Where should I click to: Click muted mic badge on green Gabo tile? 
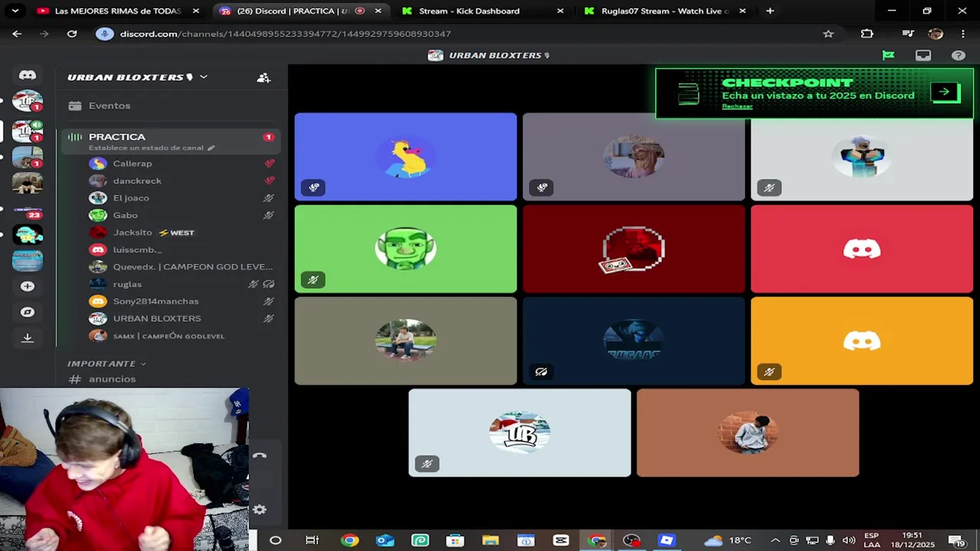[x=312, y=280]
